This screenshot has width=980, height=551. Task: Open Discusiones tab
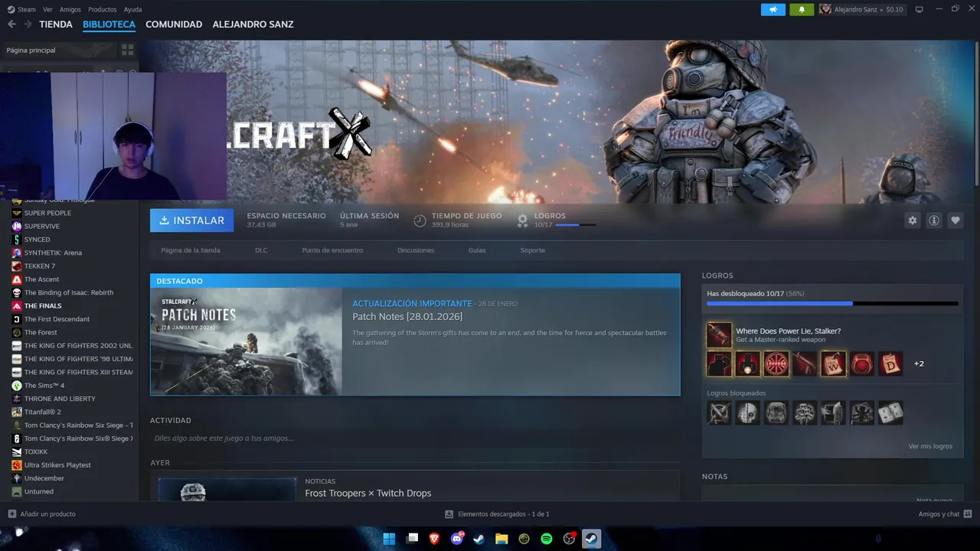pyautogui.click(x=416, y=250)
